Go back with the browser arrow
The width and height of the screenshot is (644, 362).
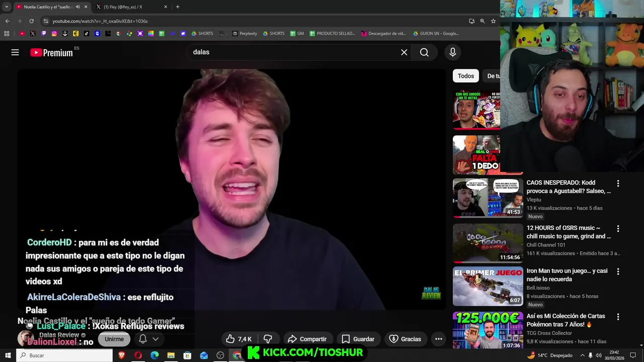(7, 21)
